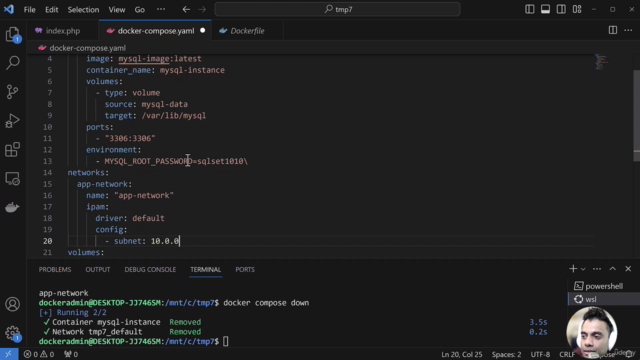Maximize the panel with the chevron up
The height and width of the screenshot is (360, 640).
point(613,269)
